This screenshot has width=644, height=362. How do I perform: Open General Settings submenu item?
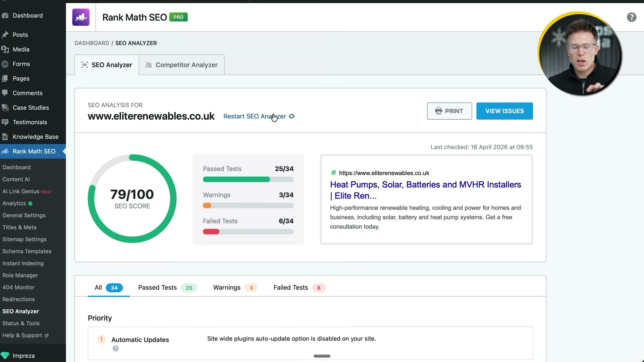coord(24,215)
